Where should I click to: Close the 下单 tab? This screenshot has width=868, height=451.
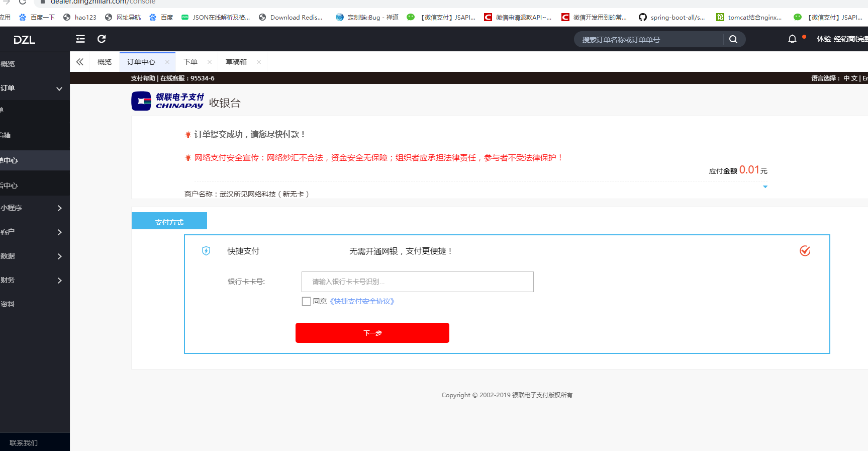click(210, 62)
